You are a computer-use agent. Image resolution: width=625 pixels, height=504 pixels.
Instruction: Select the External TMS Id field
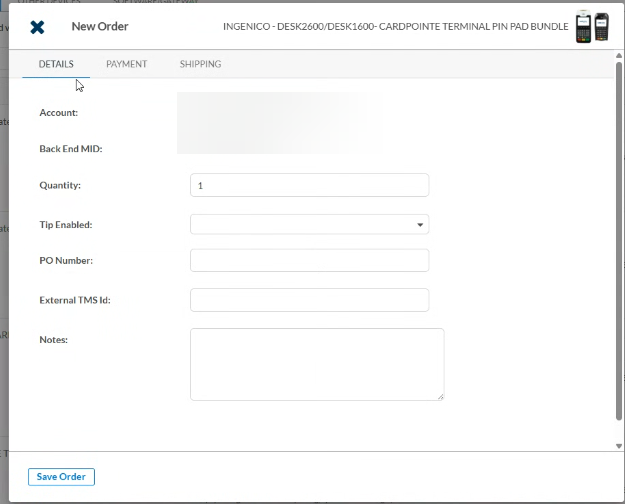309,300
